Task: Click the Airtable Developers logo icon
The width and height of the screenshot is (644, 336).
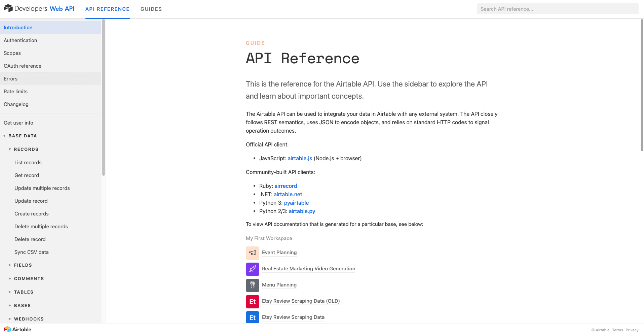Action: coord(8,8)
